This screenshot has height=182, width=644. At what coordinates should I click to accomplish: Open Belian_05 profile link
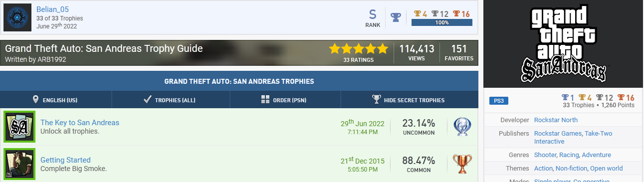click(53, 9)
